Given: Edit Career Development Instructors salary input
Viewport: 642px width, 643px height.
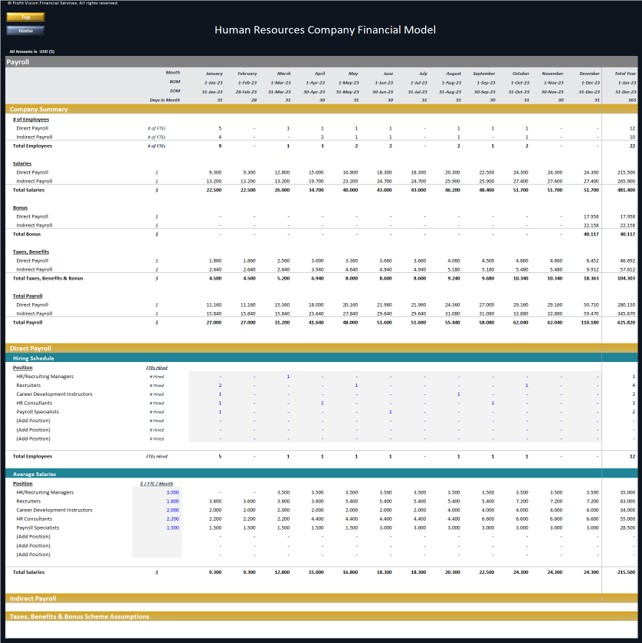Looking at the screenshot, I should pyautogui.click(x=157, y=510).
